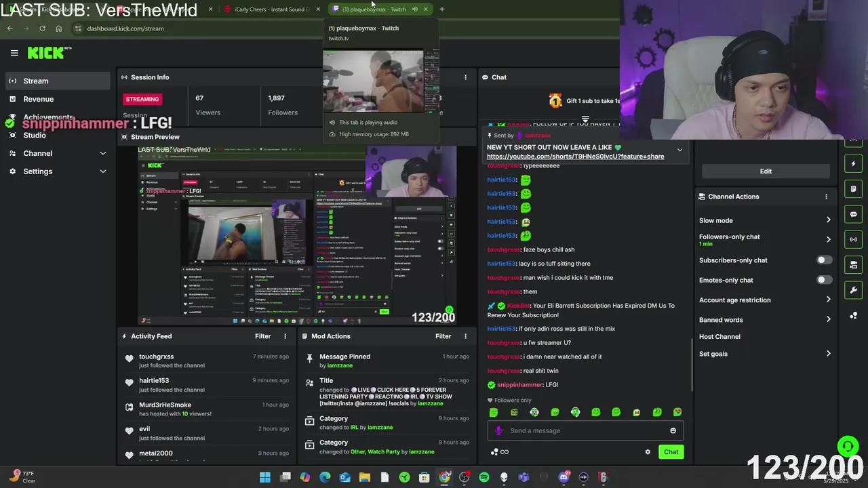Viewport: 868px width, 488px height.
Task: Go to browser home page
Action: 58,28
